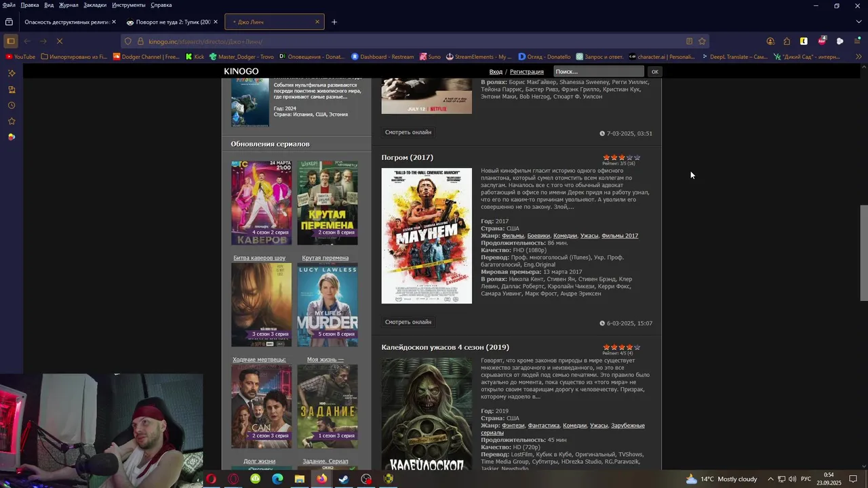Bookmark this page with the star
The width and height of the screenshot is (868, 488).
pos(702,41)
